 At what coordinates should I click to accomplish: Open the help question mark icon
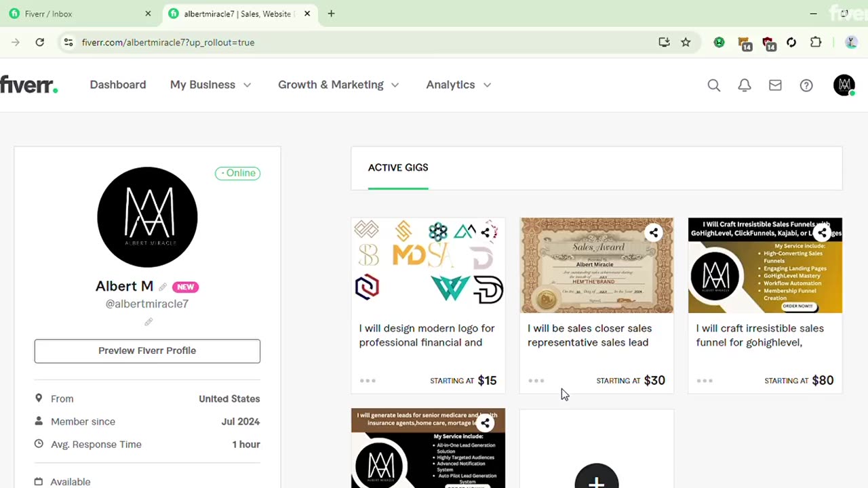click(x=806, y=85)
